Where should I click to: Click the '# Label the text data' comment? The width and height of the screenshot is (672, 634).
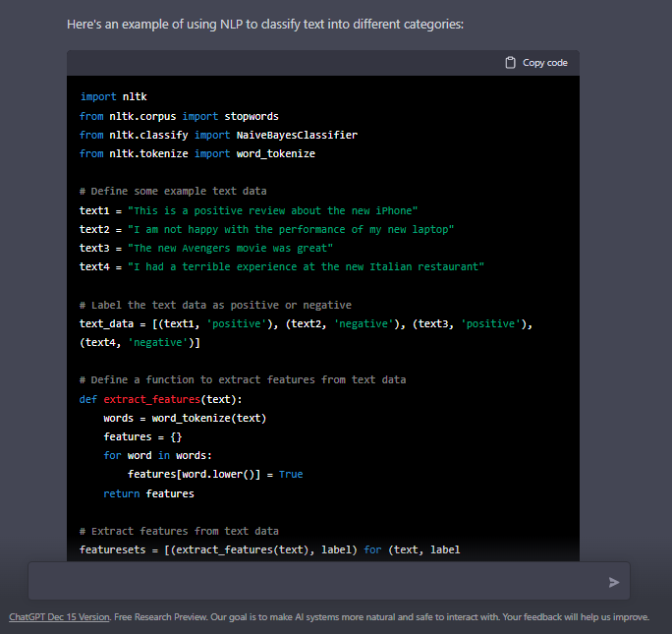coord(215,305)
